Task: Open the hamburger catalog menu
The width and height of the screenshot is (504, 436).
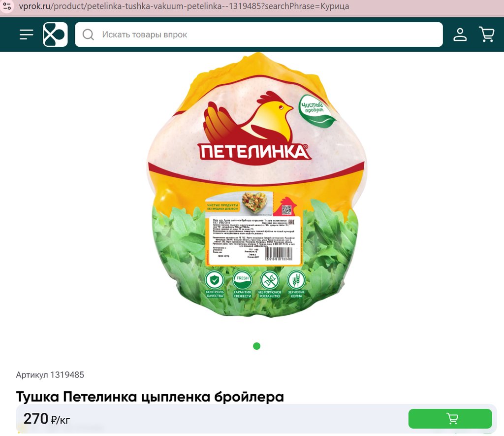Action: pos(27,34)
